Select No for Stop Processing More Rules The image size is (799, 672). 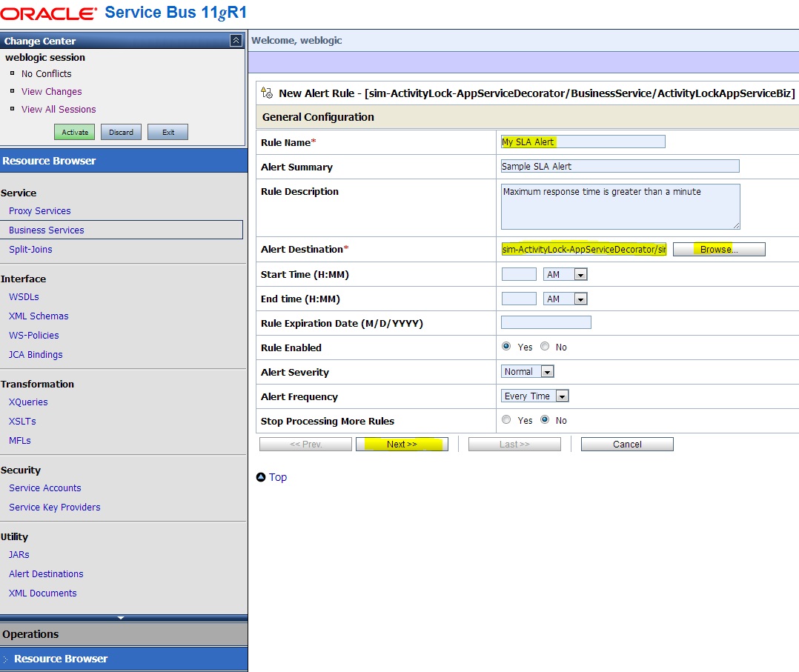pyautogui.click(x=545, y=420)
